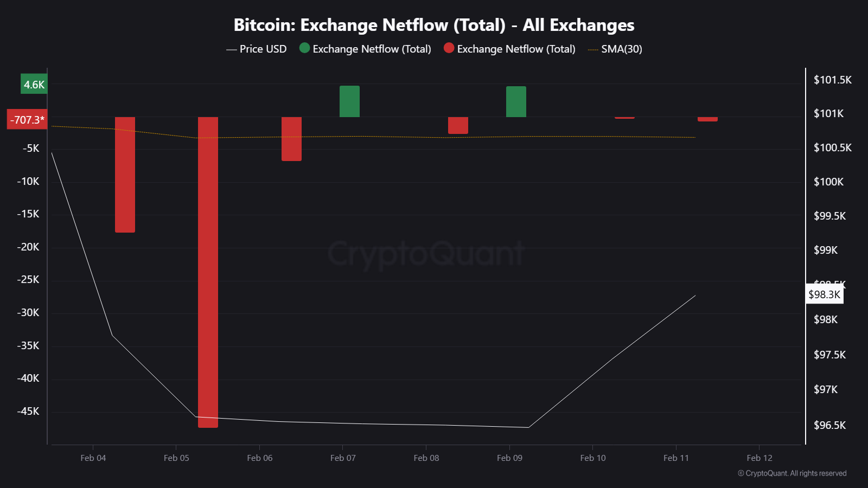Click the Feb 07 green netflow bar
This screenshot has height=488, width=868.
(x=349, y=101)
